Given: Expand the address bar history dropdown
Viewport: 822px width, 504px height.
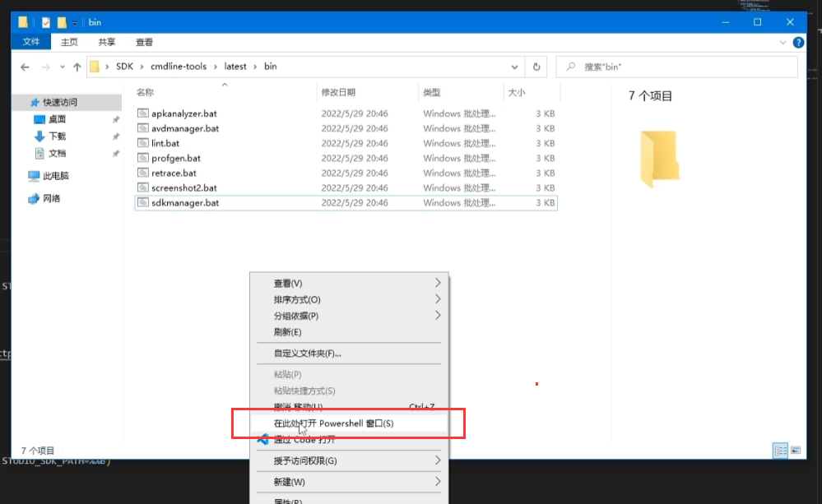Looking at the screenshot, I should click(x=514, y=67).
